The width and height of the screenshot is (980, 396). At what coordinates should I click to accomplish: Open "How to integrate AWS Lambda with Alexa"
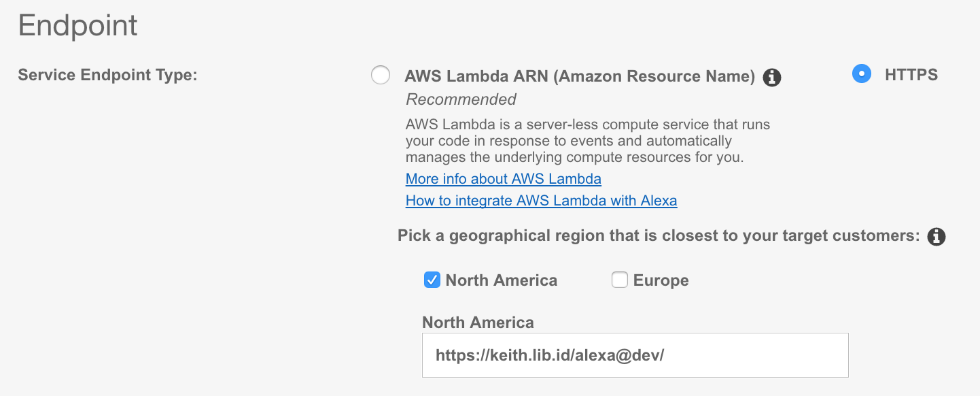point(541,201)
